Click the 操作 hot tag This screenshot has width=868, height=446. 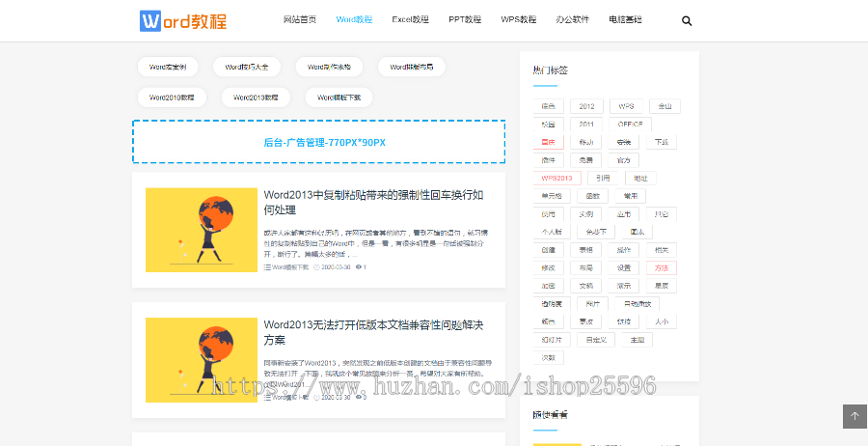point(623,250)
